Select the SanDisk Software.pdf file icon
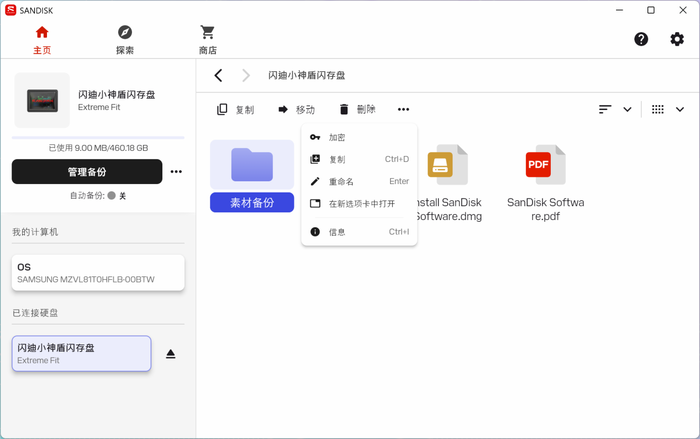The height and width of the screenshot is (439, 700). point(545,165)
